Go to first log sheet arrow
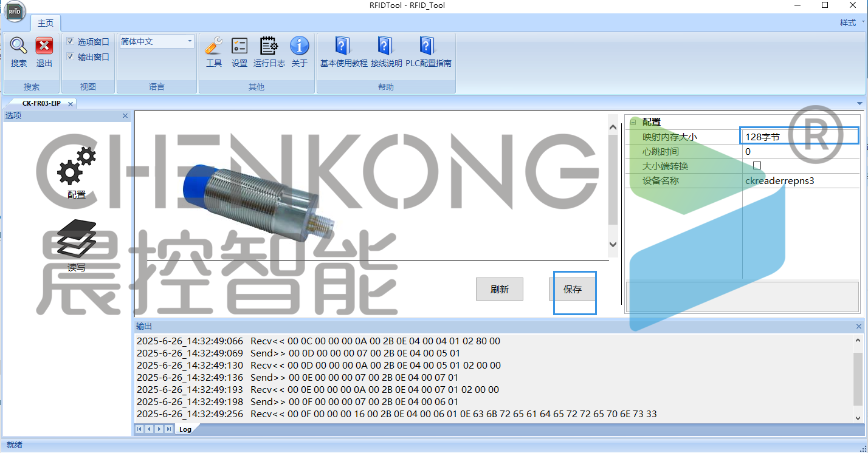 (x=139, y=429)
